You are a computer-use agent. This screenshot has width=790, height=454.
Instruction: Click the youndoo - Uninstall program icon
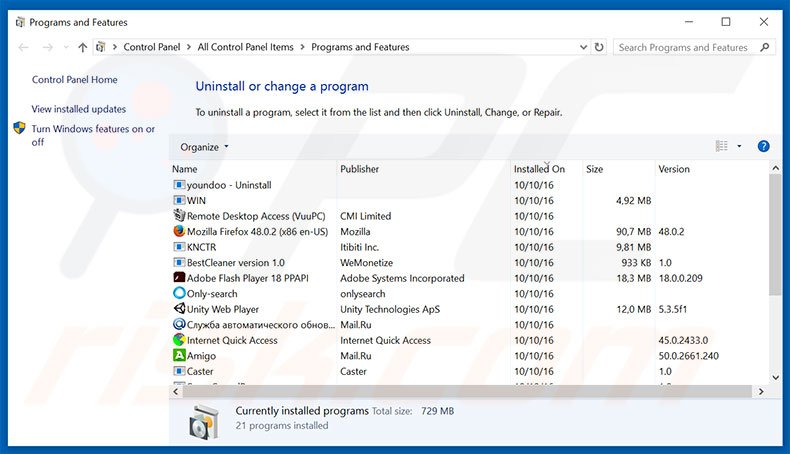[179, 185]
